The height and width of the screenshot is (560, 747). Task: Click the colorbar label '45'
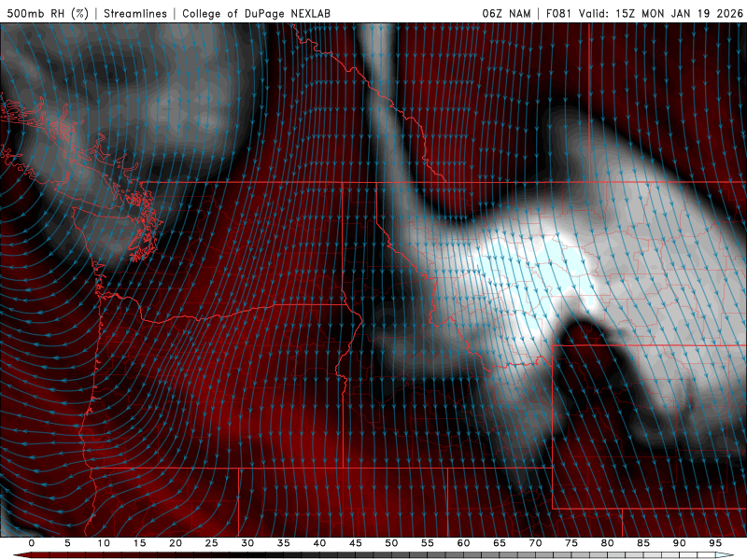pyautogui.click(x=356, y=543)
